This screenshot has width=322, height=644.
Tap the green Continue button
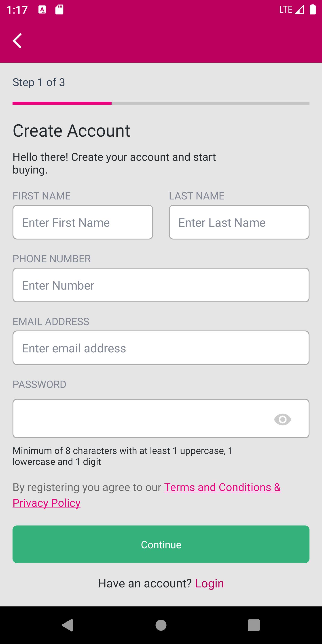pos(161,544)
